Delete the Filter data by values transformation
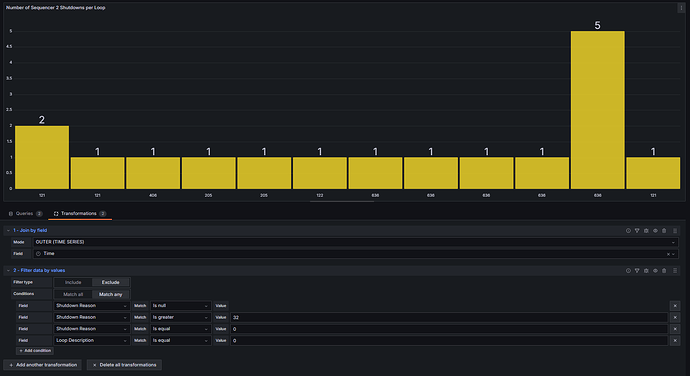 point(664,271)
